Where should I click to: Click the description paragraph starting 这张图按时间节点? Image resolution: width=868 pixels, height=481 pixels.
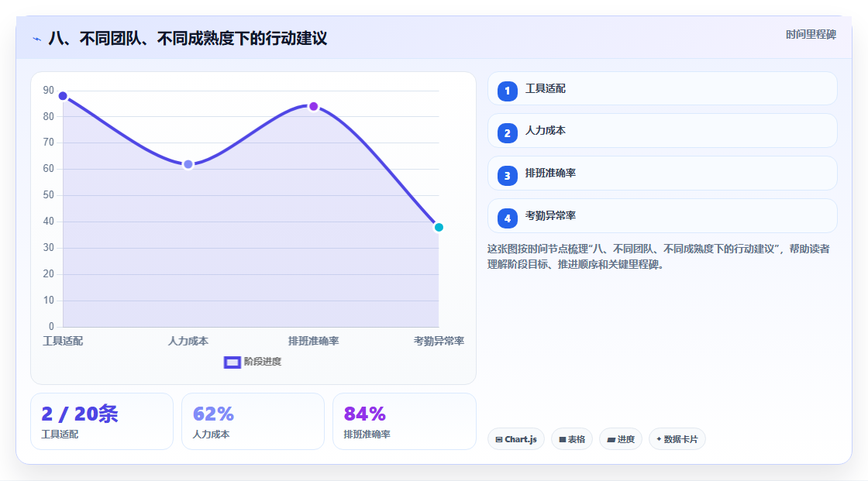tap(658, 256)
